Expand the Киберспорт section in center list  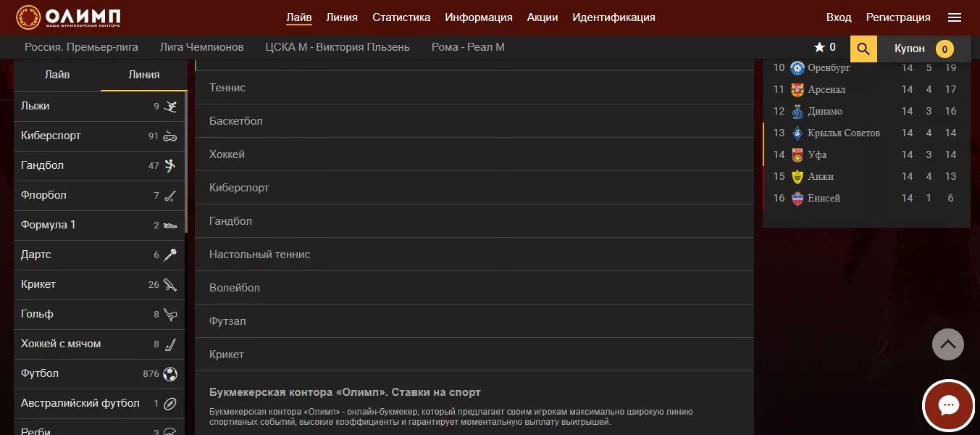click(474, 188)
